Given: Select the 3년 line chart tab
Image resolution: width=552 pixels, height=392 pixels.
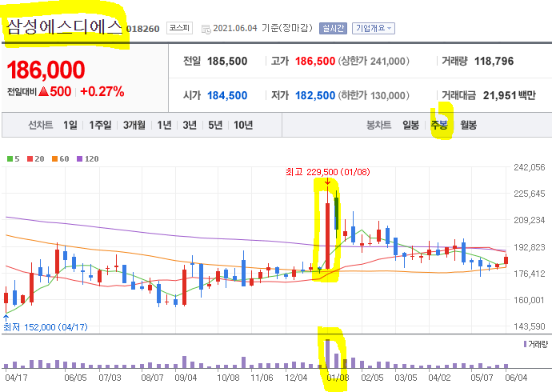Looking at the screenshot, I should [190, 125].
